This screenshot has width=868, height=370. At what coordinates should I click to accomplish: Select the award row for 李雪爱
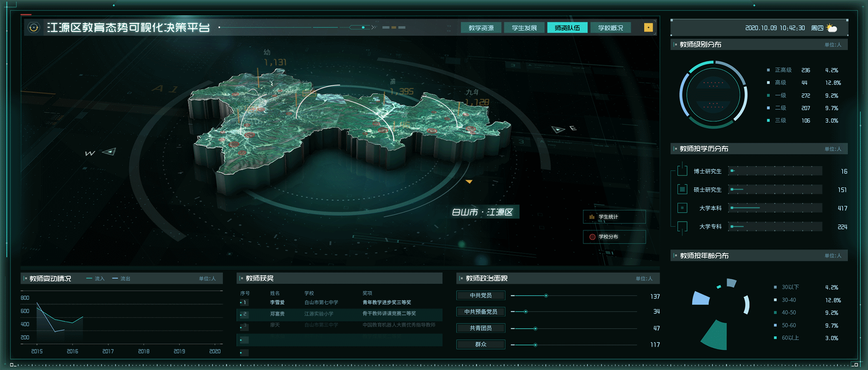click(340, 302)
